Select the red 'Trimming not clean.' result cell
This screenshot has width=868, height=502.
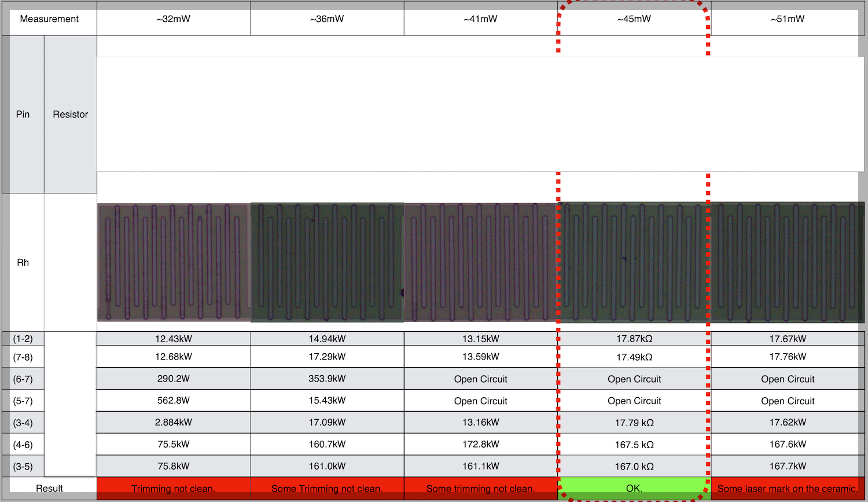tap(174, 488)
